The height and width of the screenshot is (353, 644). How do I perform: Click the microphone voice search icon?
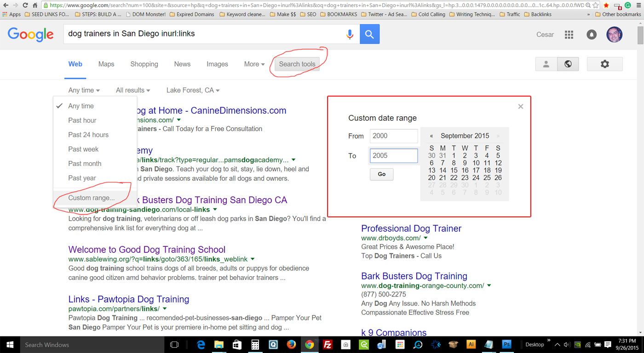350,34
